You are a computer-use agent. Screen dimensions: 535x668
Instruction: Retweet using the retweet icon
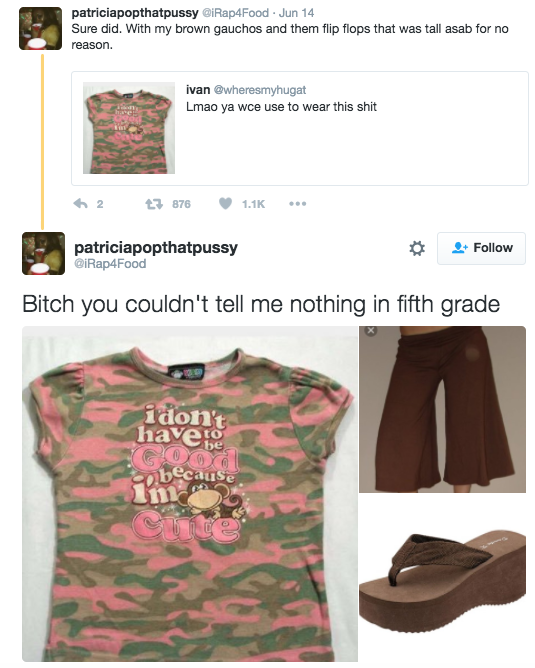coord(154,204)
